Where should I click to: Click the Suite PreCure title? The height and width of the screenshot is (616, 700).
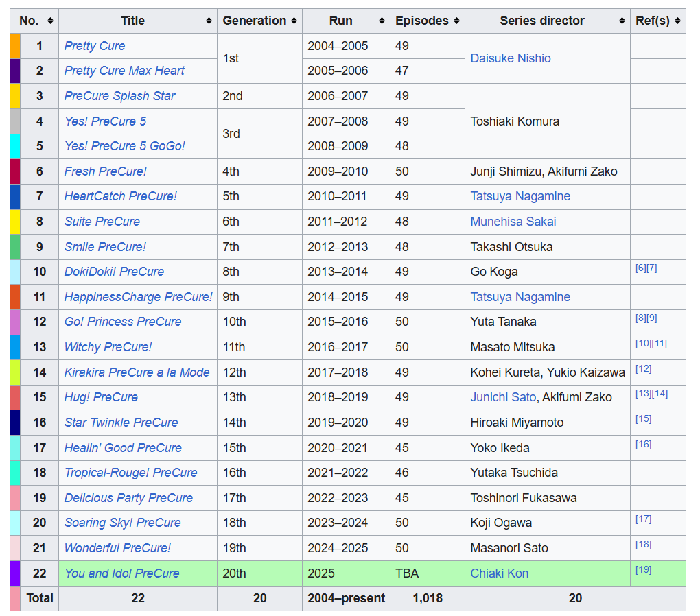click(x=102, y=222)
